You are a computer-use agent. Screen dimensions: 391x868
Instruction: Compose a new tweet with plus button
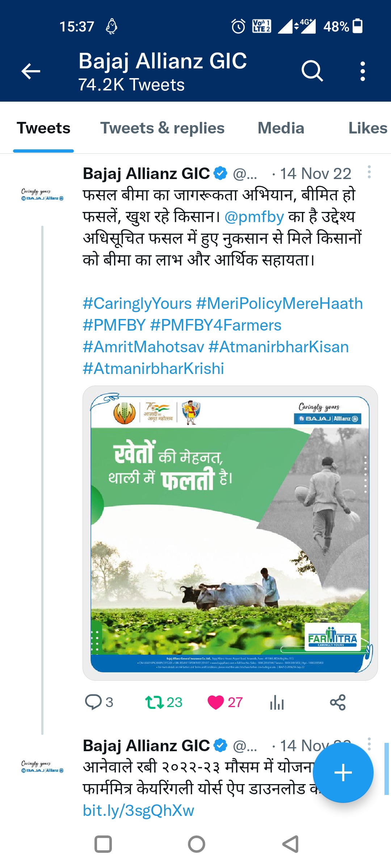[343, 773]
